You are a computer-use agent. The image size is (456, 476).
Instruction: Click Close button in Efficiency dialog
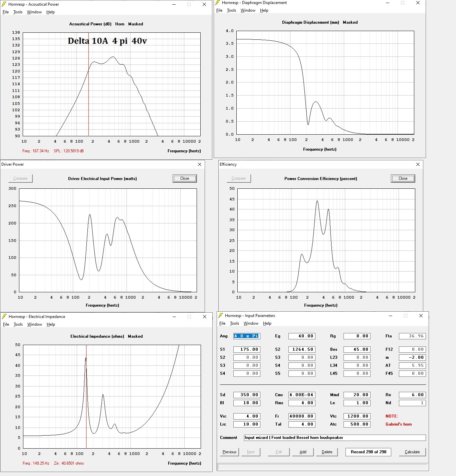[403, 178]
